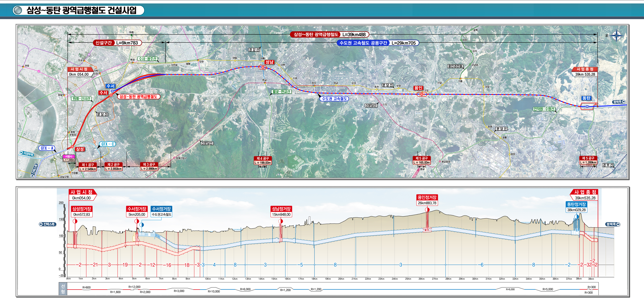Screen dimensions: 644x304
Task: Click the 킨텍스쪽 direction arrow beside the profile
Action: 47,224
